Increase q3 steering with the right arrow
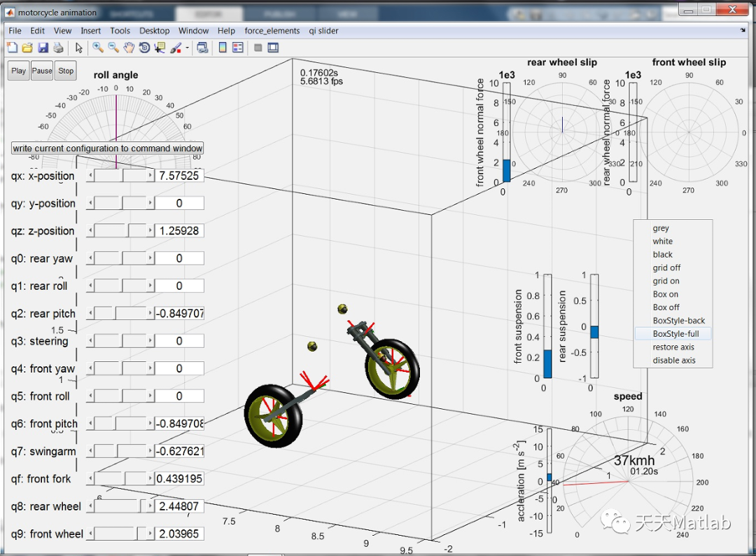 [150, 341]
